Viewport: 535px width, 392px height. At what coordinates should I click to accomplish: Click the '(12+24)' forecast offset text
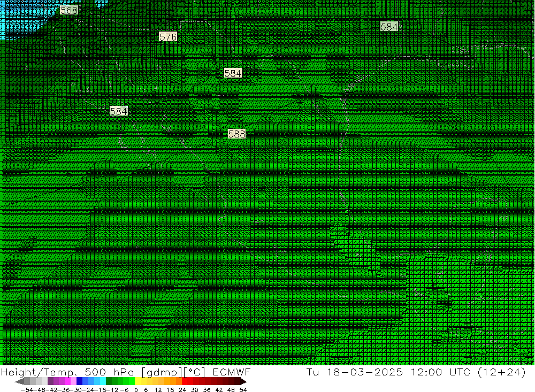pyautogui.click(x=502, y=372)
